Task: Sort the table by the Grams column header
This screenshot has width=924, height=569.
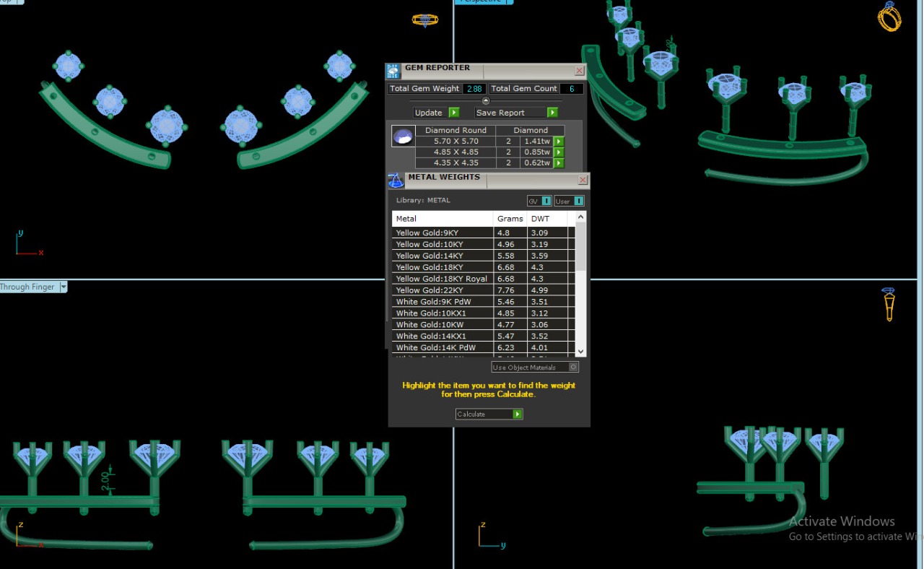Action: point(510,218)
